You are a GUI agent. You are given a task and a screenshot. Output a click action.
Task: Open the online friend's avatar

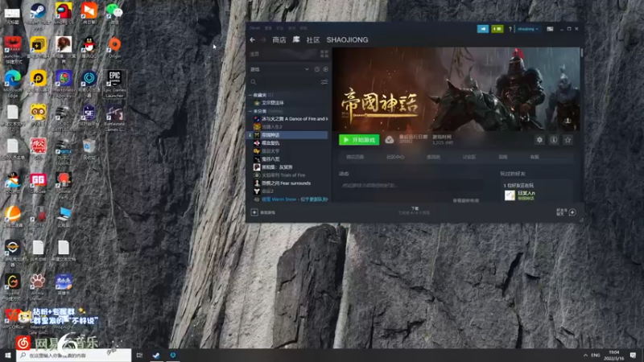tap(510, 195)
